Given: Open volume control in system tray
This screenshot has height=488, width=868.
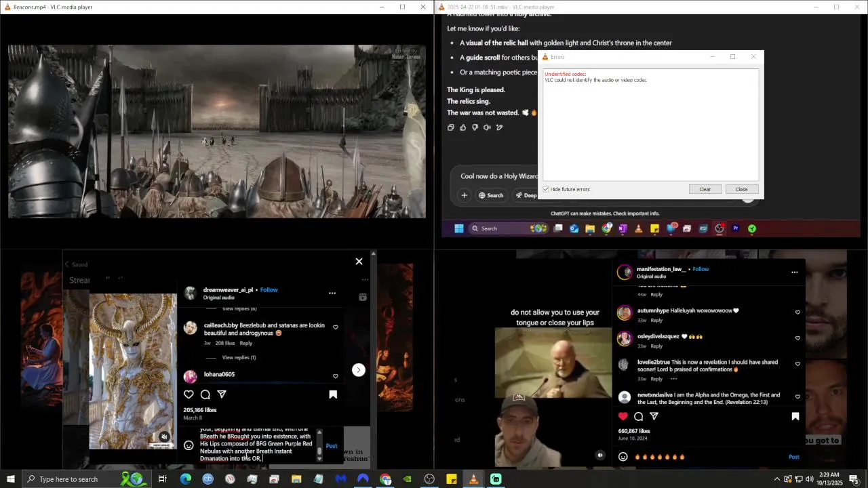Looking at the screenshot, I should pos(809,479).
